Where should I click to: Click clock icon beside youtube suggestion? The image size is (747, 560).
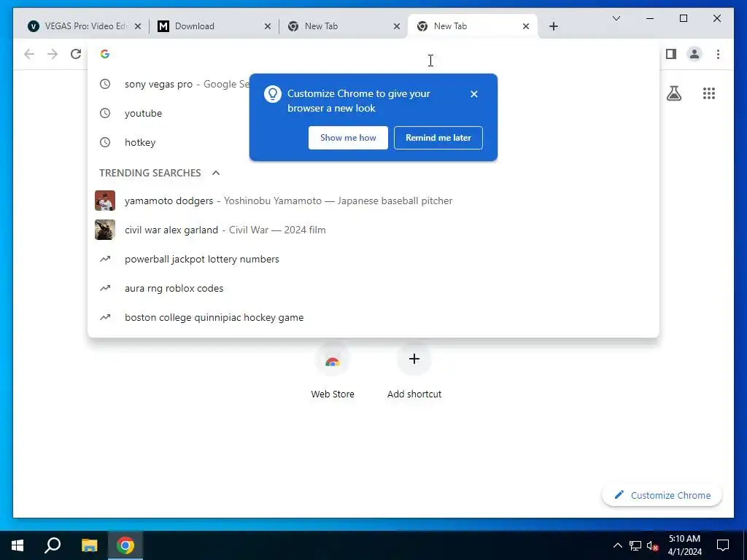click(105, 113)
